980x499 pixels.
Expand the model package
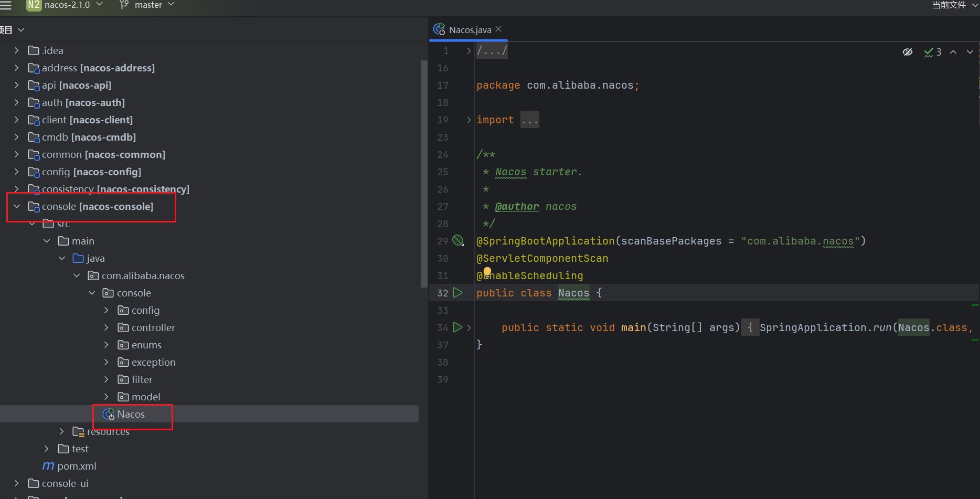[106, 397]
